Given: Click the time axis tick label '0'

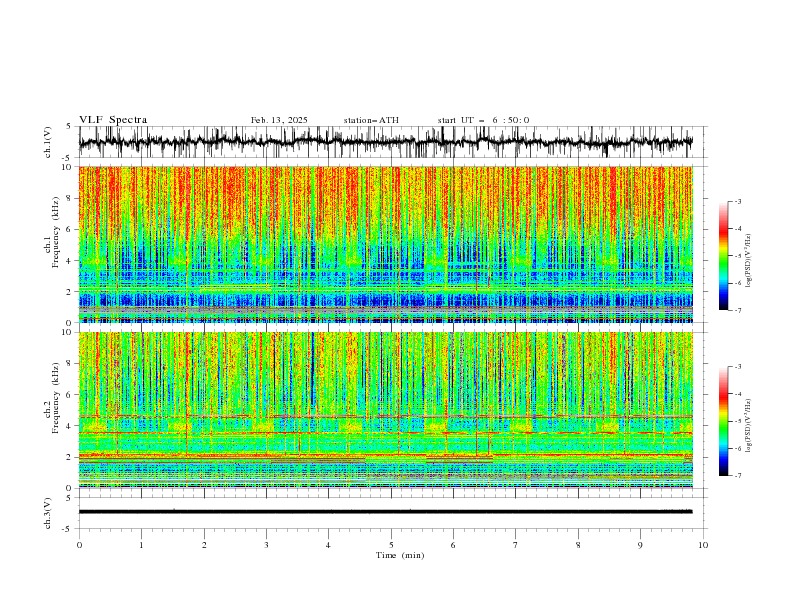Looking at the screenshot, I should pos(79,545).
